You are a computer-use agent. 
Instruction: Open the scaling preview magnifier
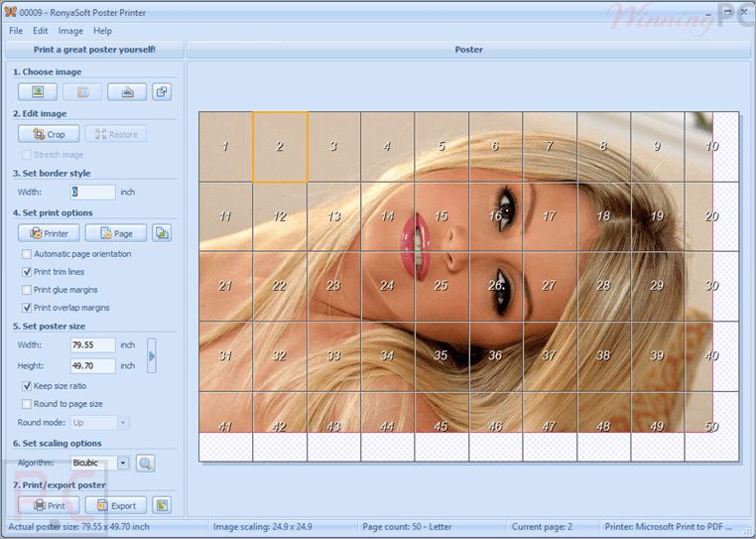pyautogui.click(x=145, y=464)
